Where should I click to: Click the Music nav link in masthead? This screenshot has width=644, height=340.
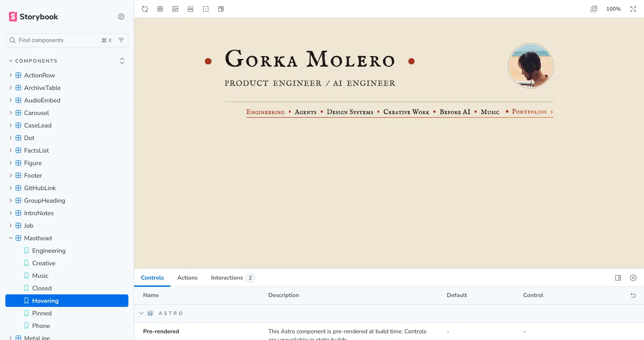click(x=490, y=112)
